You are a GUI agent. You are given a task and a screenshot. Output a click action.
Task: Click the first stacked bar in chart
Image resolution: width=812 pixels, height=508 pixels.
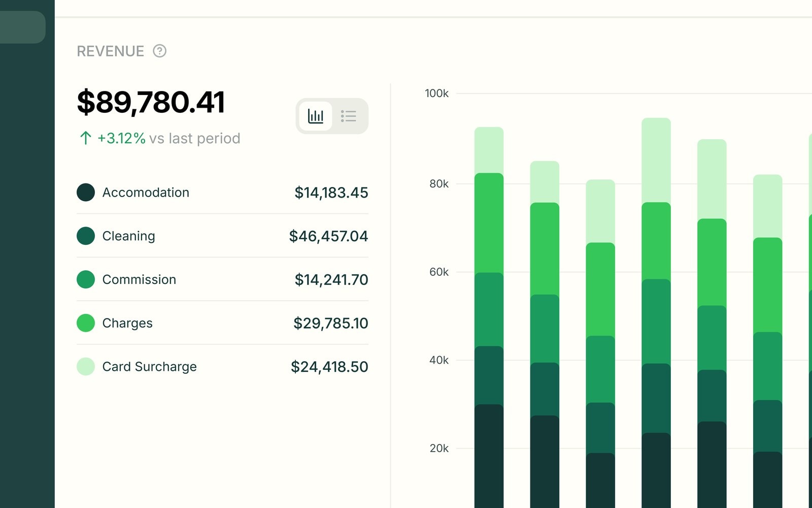[x=489, y=317]
